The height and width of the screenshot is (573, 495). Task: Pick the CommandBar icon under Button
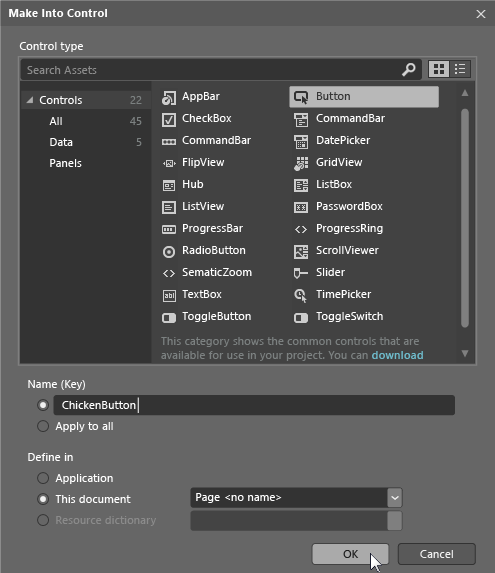click(301, 119)
